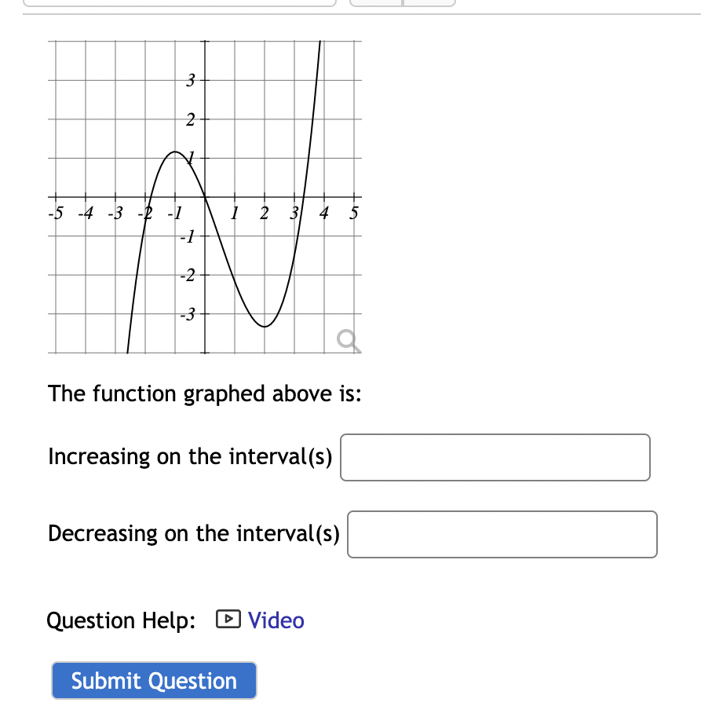Click the text entry field at the top
This screenshot has width=701, height=728.
[181, 2]
